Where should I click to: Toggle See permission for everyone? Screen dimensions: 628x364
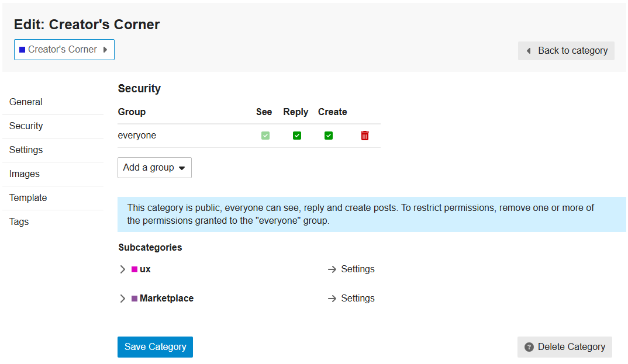(265, 136)
